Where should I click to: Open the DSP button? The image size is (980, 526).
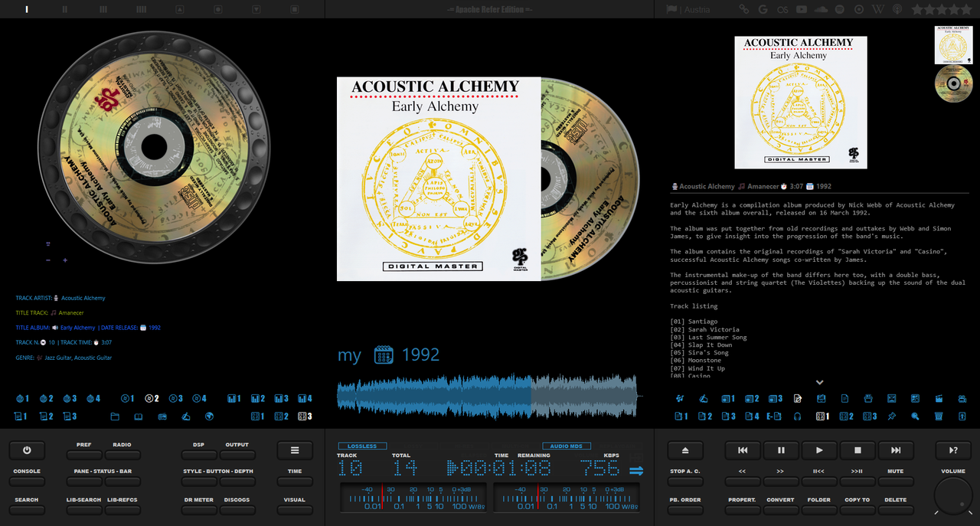tap(199, 455)
